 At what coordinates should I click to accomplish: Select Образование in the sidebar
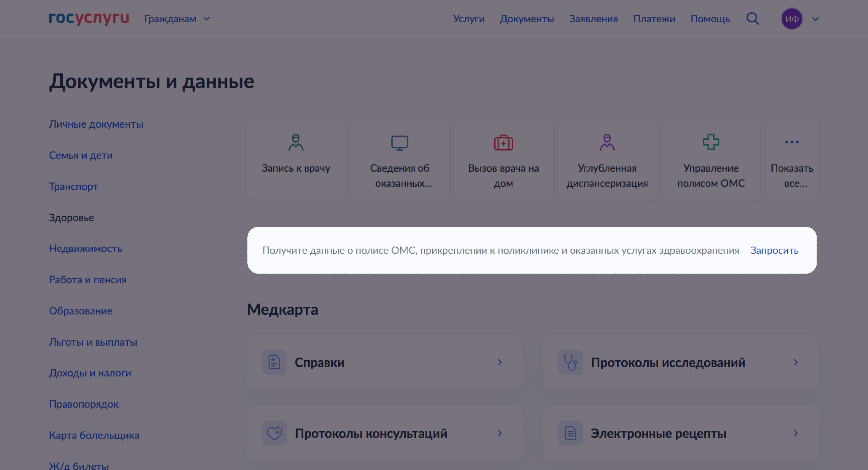click(x=81, y=311)
